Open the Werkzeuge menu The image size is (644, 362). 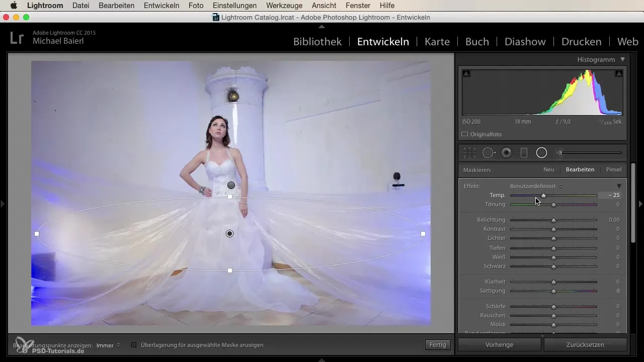[284, 6]
